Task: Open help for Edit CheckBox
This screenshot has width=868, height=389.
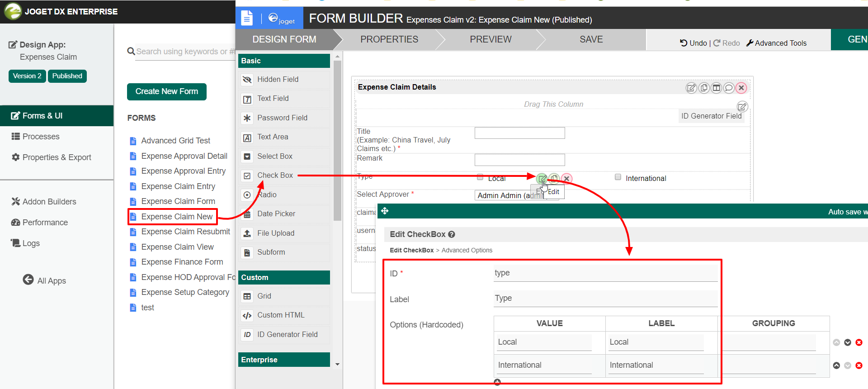Action: pos(452,234)
